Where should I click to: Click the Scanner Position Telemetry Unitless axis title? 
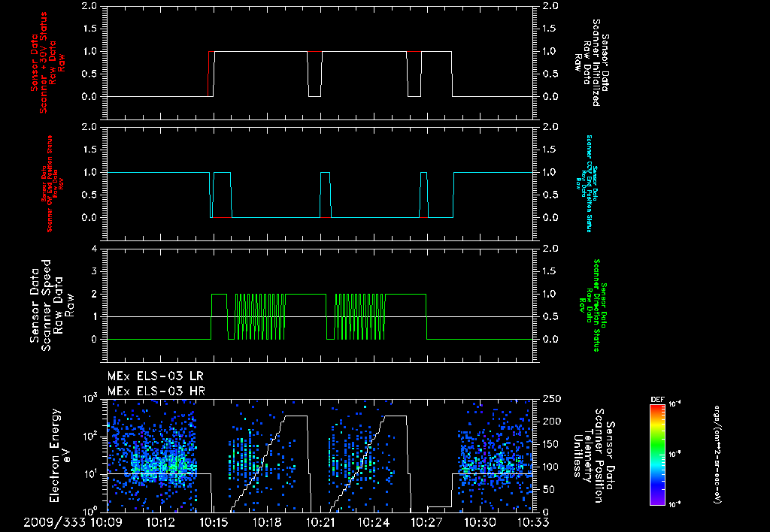[x=594, y=455]
